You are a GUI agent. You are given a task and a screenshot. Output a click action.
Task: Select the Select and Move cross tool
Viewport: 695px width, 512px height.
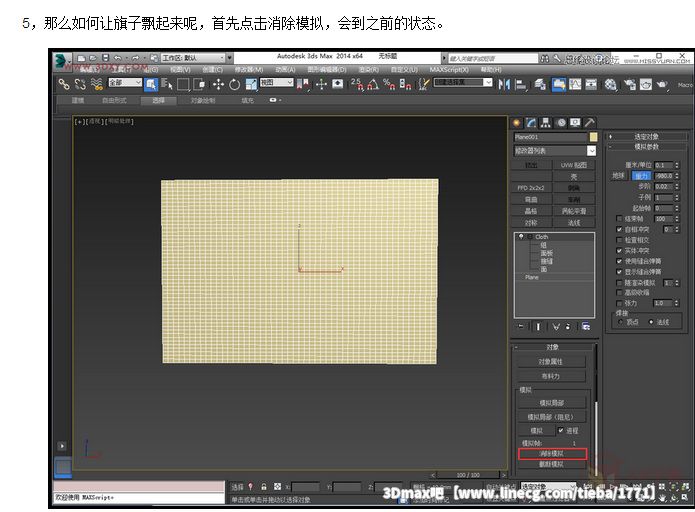click(x=218, y=84)
